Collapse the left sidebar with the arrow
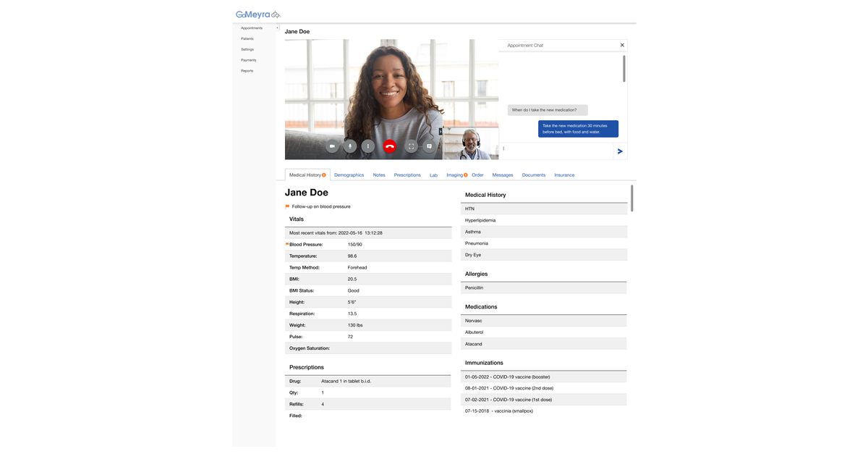Image resolution: width=868 pixels, height=454 pixels. pos(277,28)
